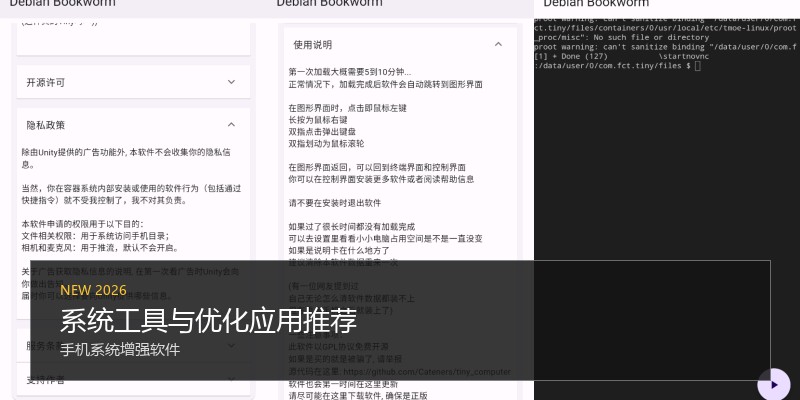Select the line 第一次加载大概需要5到10分钟...

350,72
